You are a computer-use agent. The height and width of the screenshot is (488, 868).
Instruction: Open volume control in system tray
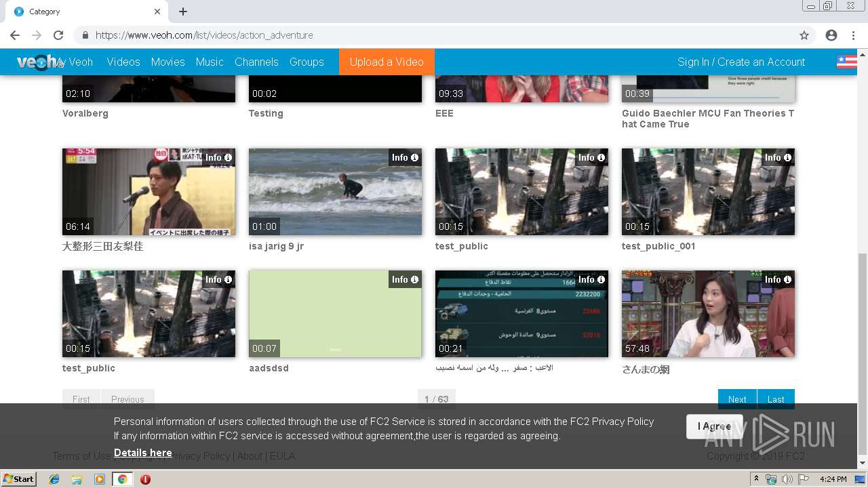787,479
